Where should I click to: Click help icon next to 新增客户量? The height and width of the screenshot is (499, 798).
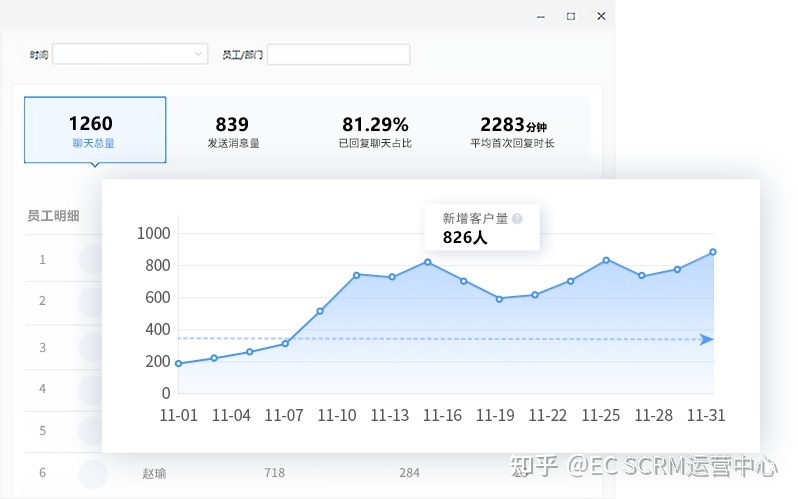517,219
